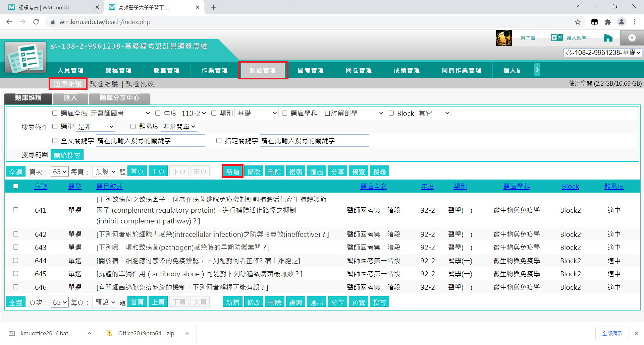Open the Chrome extensions puzzle icon
The height and width of the screenshot is (345, 644).
[x=608, y=22]
